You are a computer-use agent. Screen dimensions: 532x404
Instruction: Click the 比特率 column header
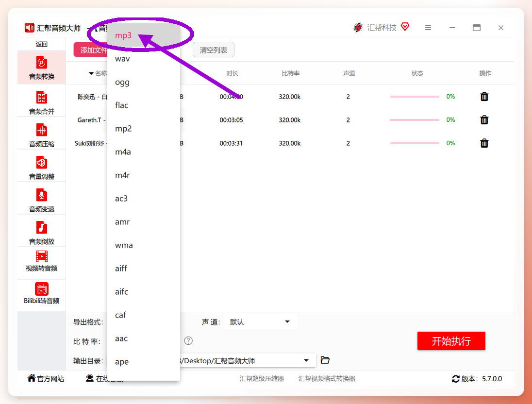pos(290,73)
